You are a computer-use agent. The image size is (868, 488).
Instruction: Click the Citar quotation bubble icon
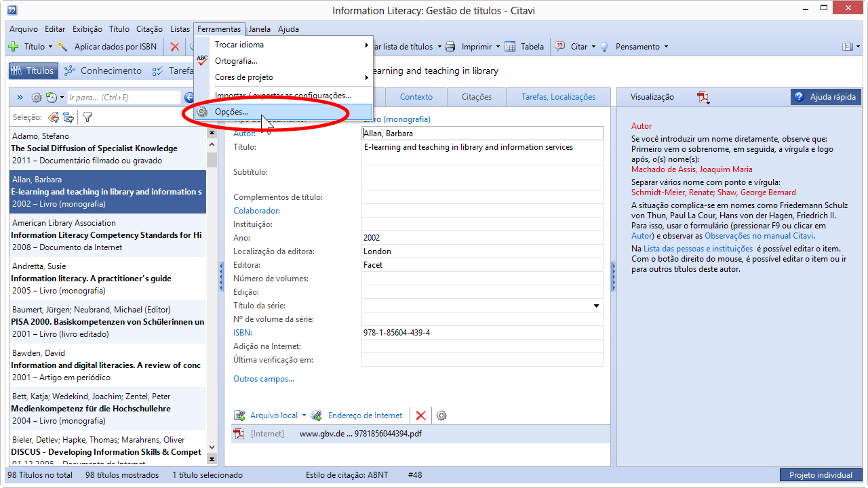click(x=560, y=47)
